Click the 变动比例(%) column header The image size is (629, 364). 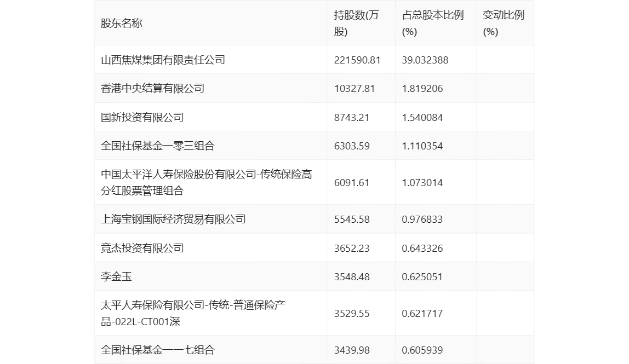(x=504, y=23)
